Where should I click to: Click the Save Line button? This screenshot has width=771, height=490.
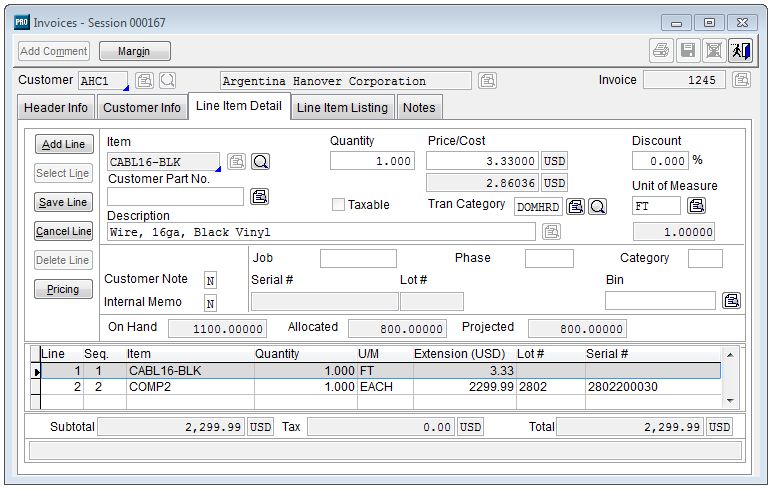point(63,202)
